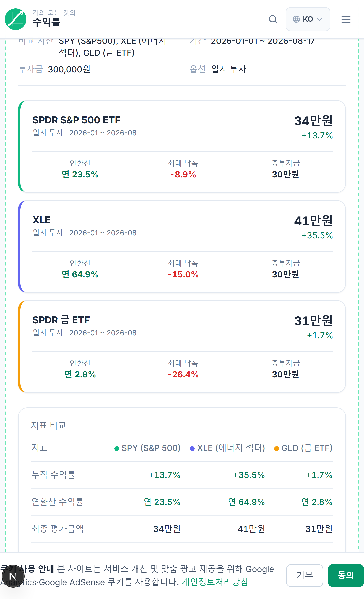364x599 pixels.
Task: Click the green SPY legend dot
Action: click(x=117, y=448)
